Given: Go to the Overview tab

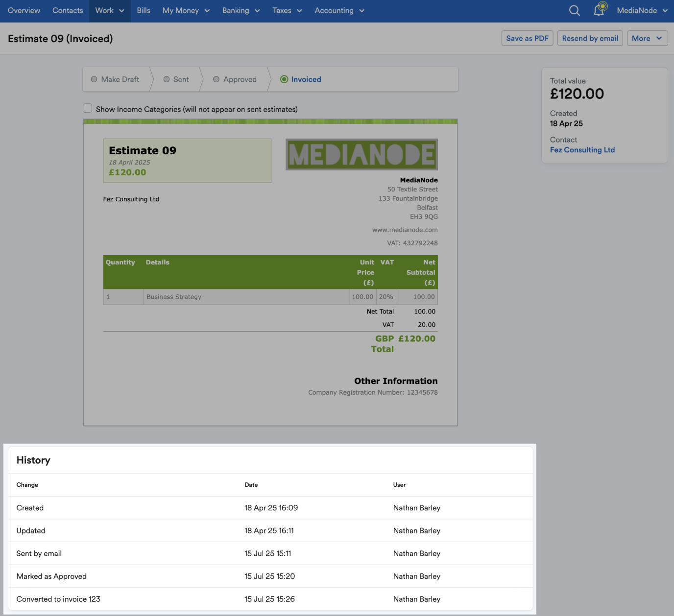Looking at the screenshot, I should point(24,11).
